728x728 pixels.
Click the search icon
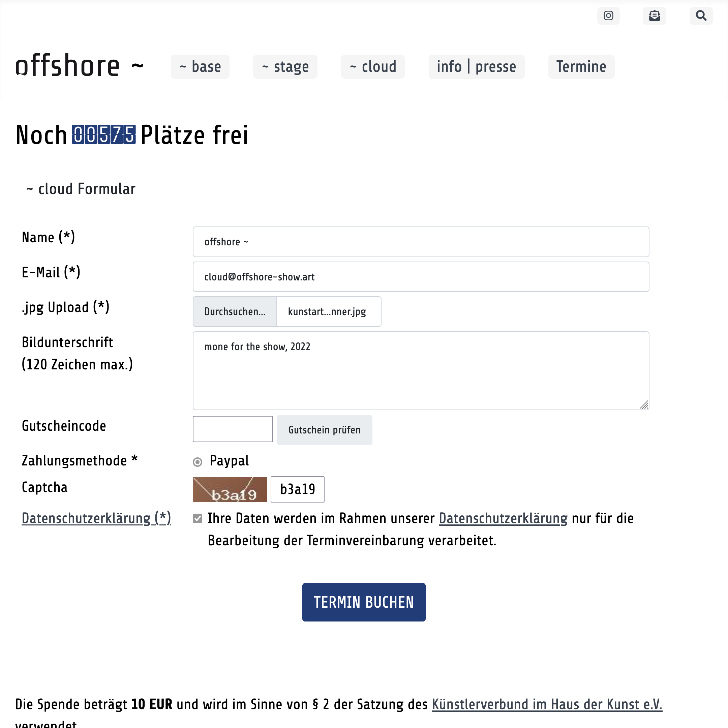click(701, 15)
